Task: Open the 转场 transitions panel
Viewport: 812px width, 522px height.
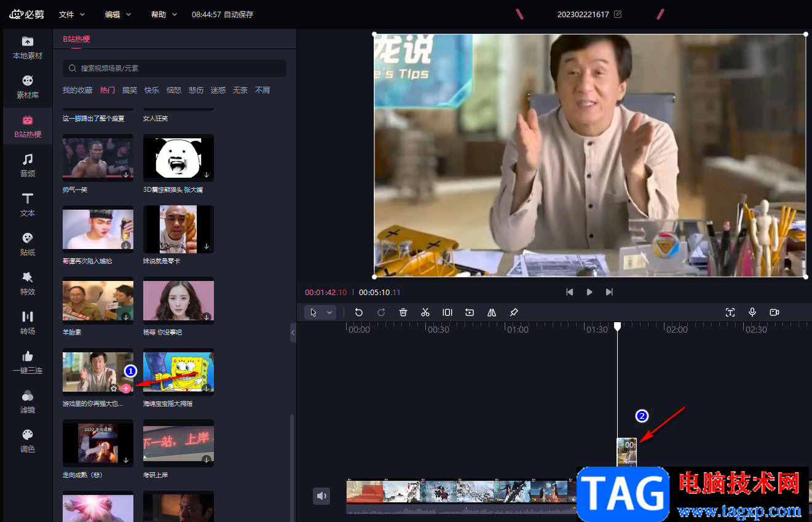Action: (28, 323)
